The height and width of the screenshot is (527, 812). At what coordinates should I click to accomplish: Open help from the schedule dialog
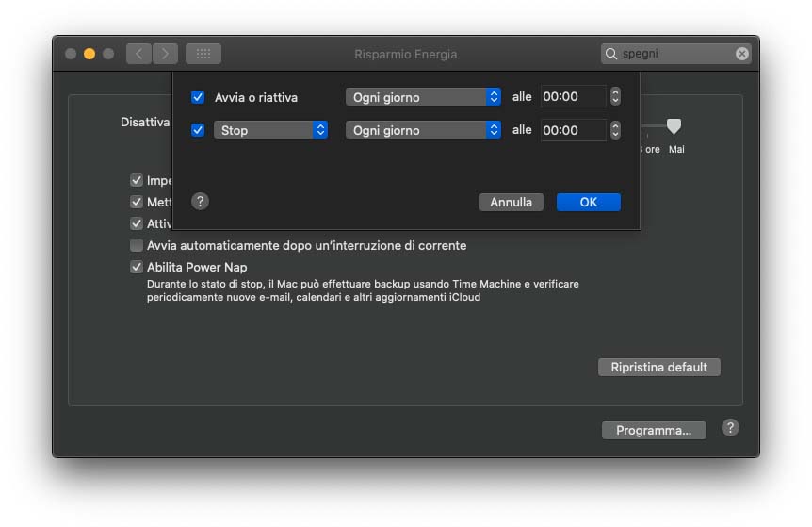coord(200,201)
